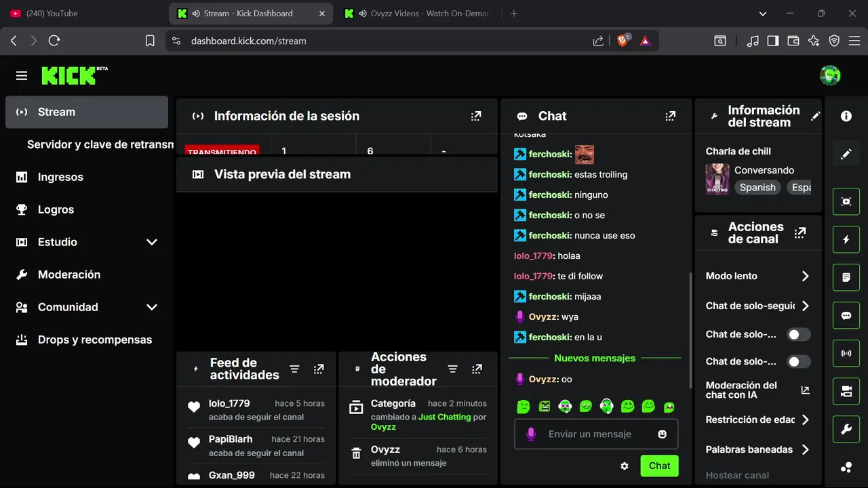The width and height of the screenshot is (868, 488).
Task: Pop out the Acciones de canal panel
Action: click(x=800, y=232)
